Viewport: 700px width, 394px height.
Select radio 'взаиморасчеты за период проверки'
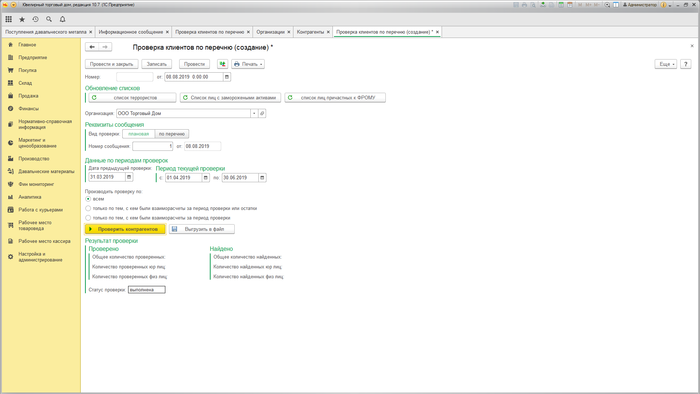click(x=88, y=218)
